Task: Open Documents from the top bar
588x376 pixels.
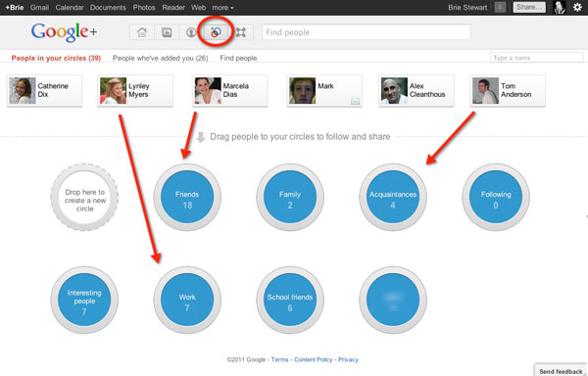Action: tap(108, 8)
